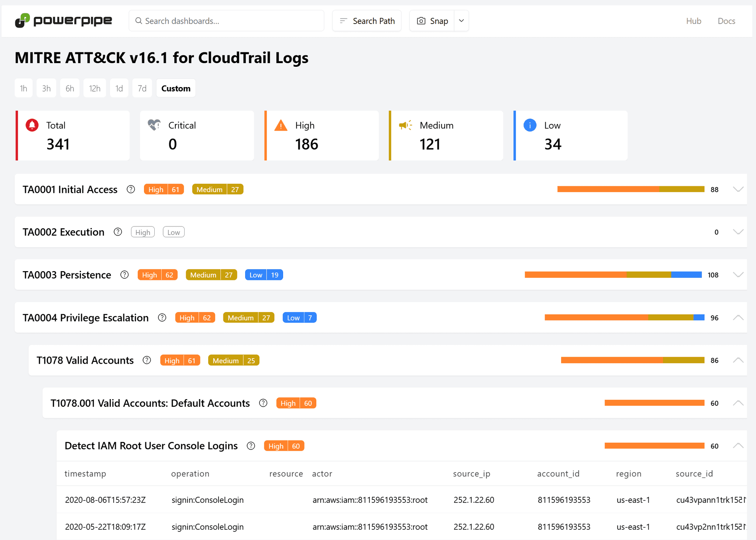Open the Docs page
Image resolution: width=756 pixels, height=540 pixels.
tap(726, 21)
